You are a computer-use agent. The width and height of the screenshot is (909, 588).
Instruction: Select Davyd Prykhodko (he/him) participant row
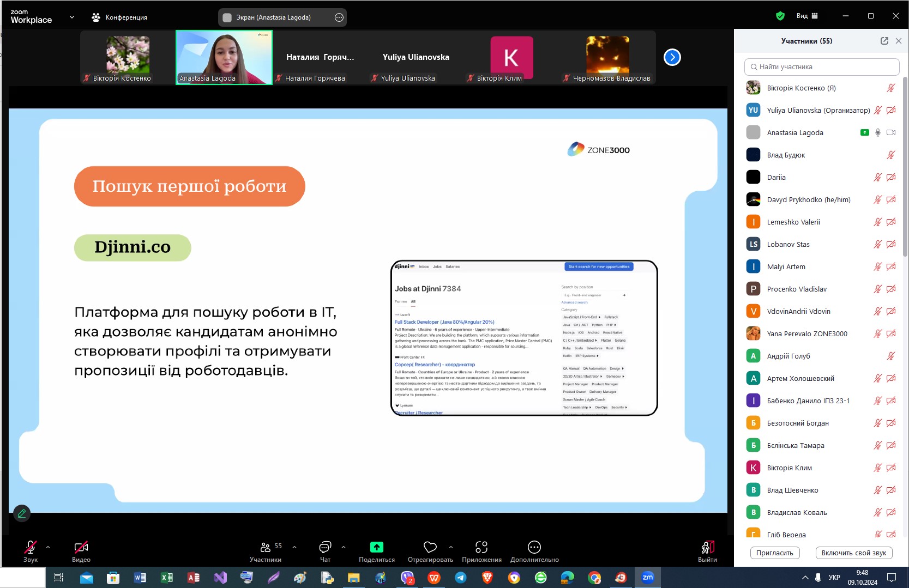tap(821, 199)
